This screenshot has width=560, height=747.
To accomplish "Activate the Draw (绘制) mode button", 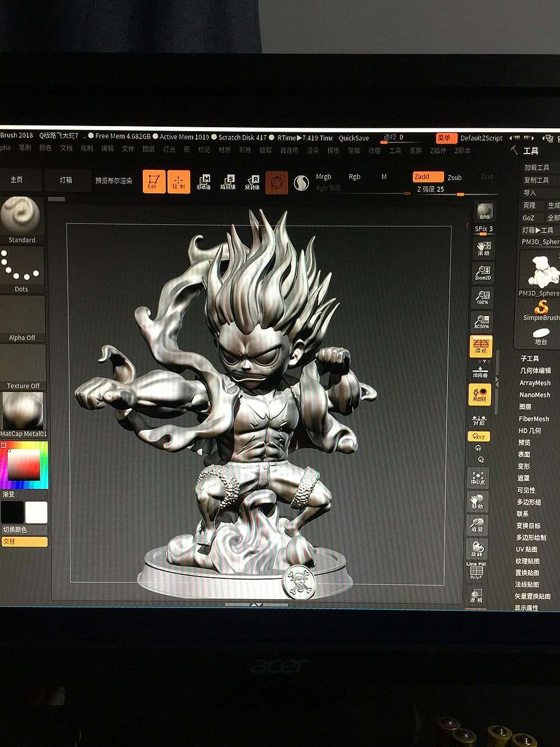I will pos(179,182).
